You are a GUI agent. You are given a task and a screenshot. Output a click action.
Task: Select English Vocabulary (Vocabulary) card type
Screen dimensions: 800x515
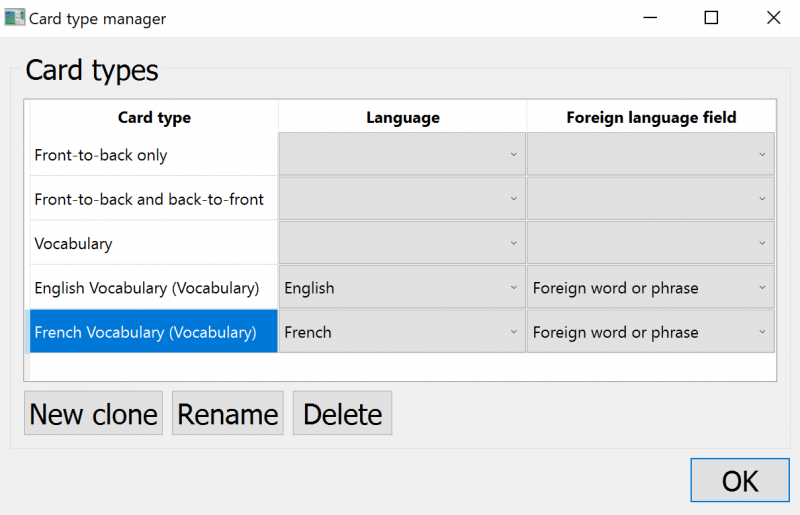(x=154, y=288)
